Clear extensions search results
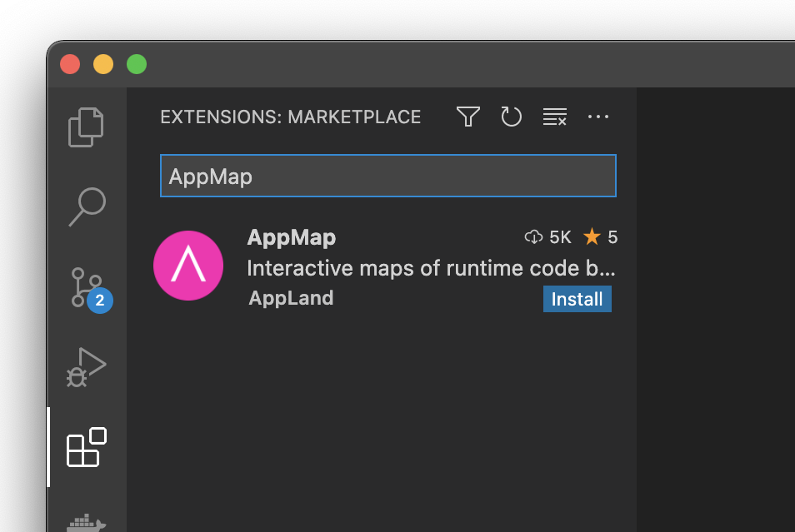The width and height of the screenshot is (795, 532). pyautogui.click(x=555, y=117)
